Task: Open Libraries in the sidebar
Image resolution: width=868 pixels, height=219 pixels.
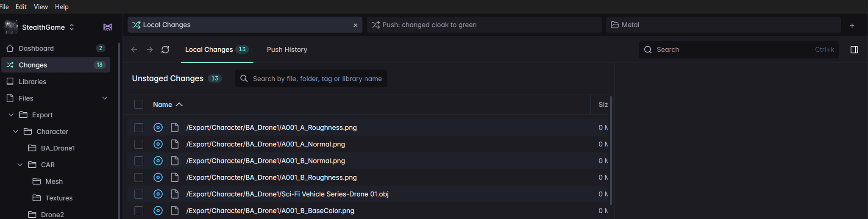Action: 32,81
